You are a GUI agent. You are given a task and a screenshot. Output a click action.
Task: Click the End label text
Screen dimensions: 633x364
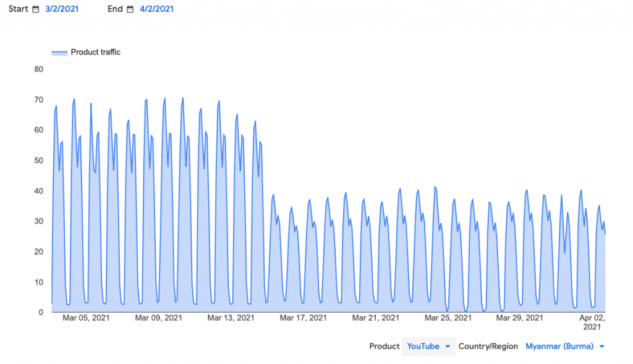coord(115,9)
